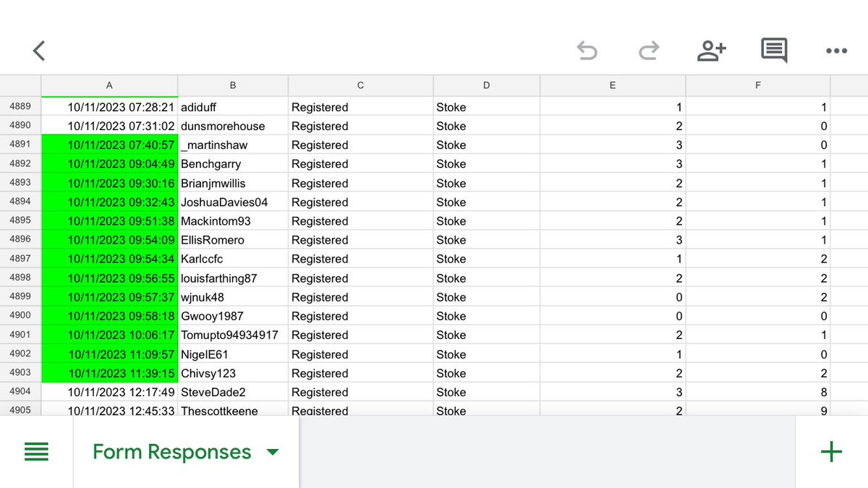
Task: Click green cell 10/11/2023 07:40:57
Action: pyautogui.click(x=109, y=145)
